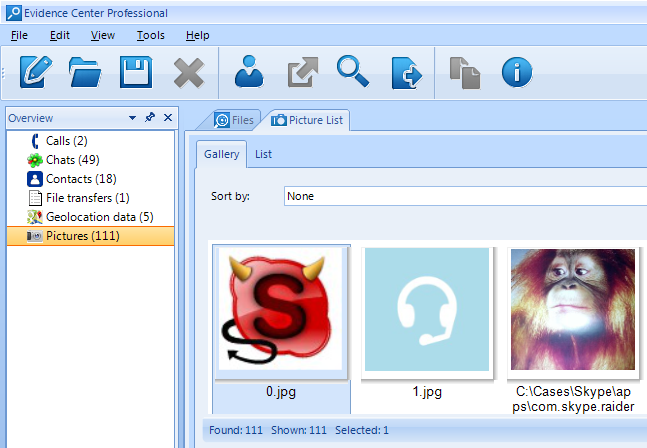The image size is (647, 448).
Task: Open the Overview panel dropdown arrow
Action: click(x=132, y=118)
